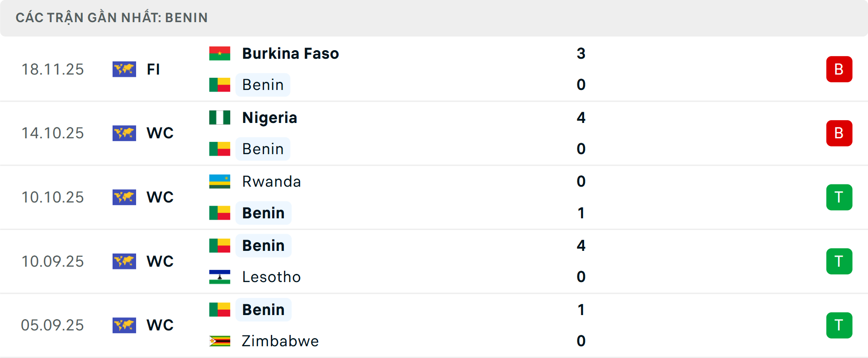Click the red B badge for Nigeria match

click(839, 133)
